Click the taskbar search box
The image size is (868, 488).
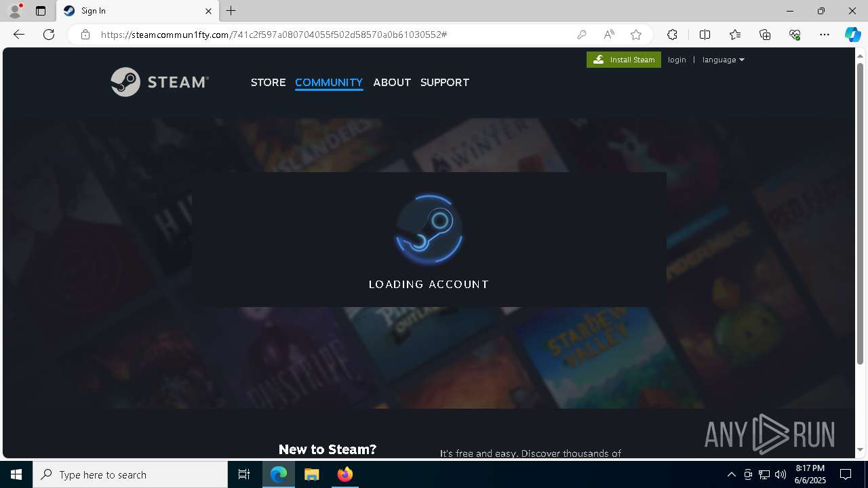coord(130,474)
